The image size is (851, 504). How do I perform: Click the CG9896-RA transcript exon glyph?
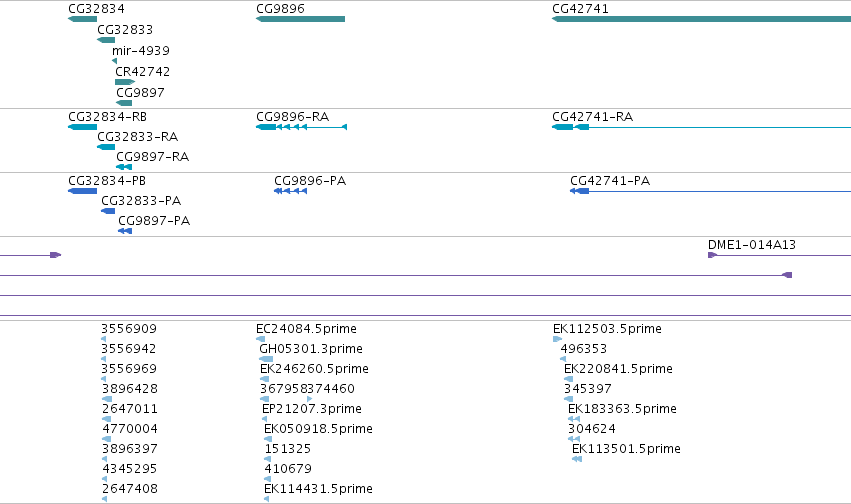tap(301, 127)
